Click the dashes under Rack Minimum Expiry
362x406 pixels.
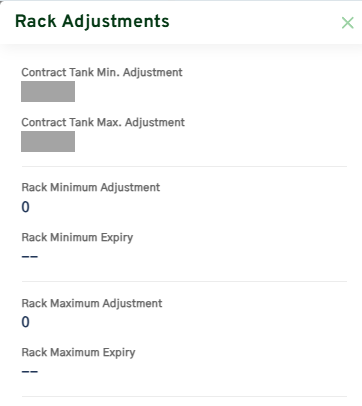[30, 257]
